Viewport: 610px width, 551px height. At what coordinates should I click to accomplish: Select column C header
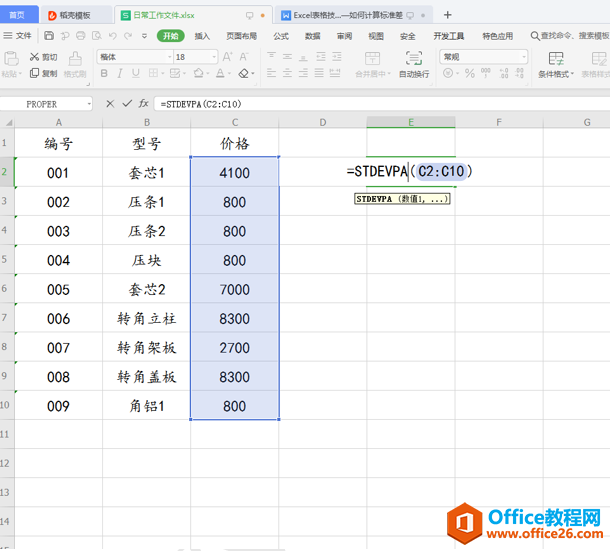point(235,122)
